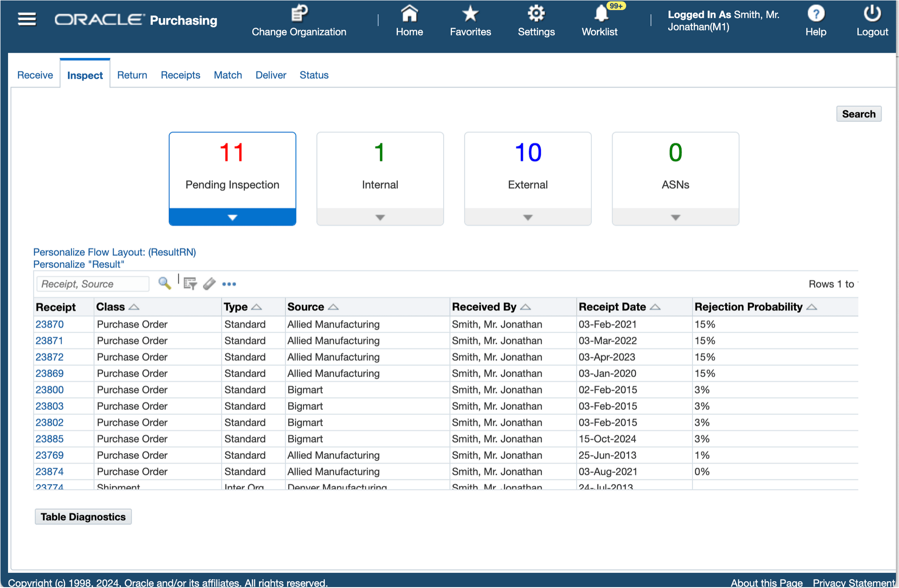Image resolution: width=899 pixels, height=588 pixels.
Task: Click the Receipt, Source search field
Action: point(93,284)
